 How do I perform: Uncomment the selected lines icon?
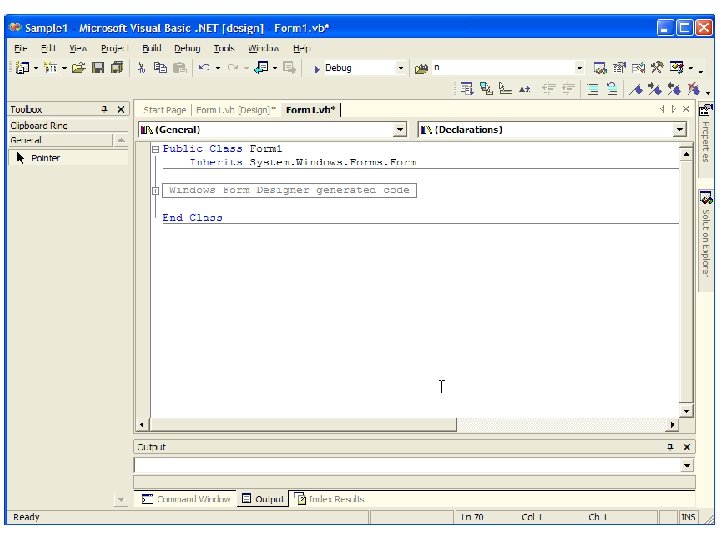(x=612, y=89)
